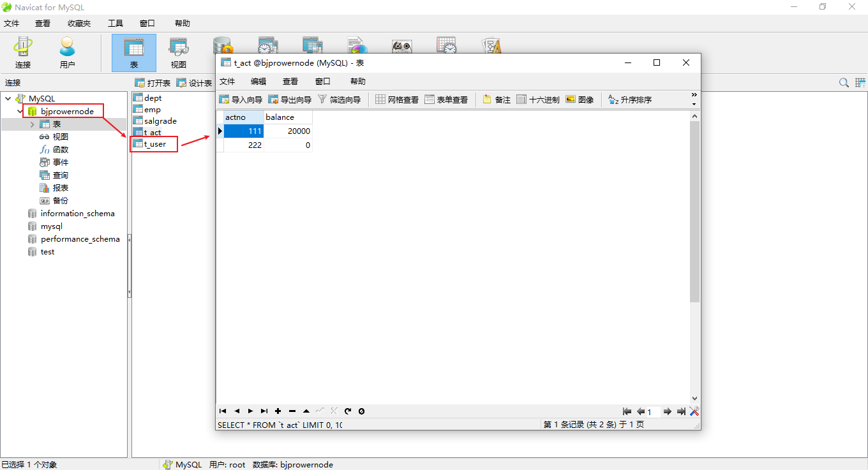Select the 视图 view toolbar icon
This screenshot has width=868, height=470.
pos(179,52)
